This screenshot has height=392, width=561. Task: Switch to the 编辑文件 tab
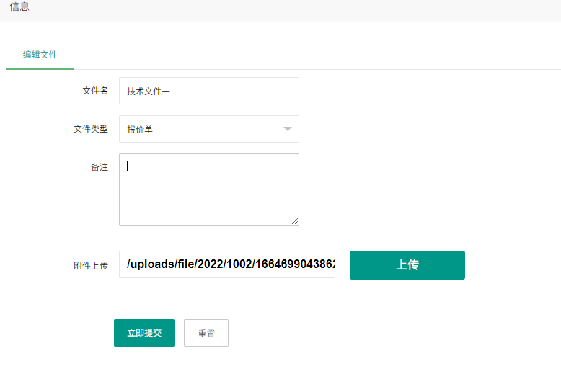pyautogui.click(x=40, y=55)
